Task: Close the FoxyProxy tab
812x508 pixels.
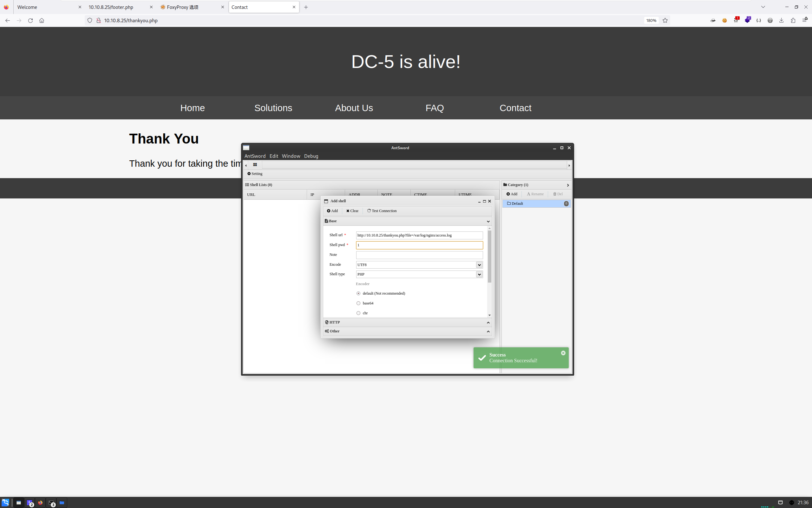Action: click(222, 7)
